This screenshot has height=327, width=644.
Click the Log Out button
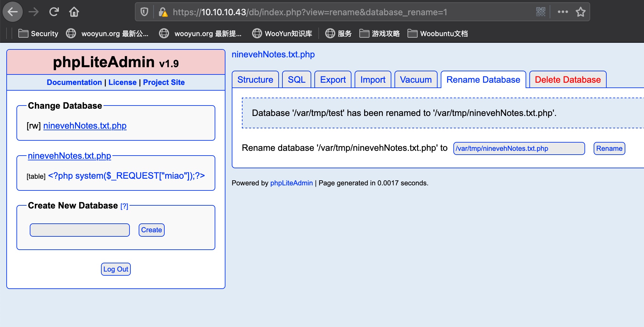pyautogui.click(x=116, y=269)
